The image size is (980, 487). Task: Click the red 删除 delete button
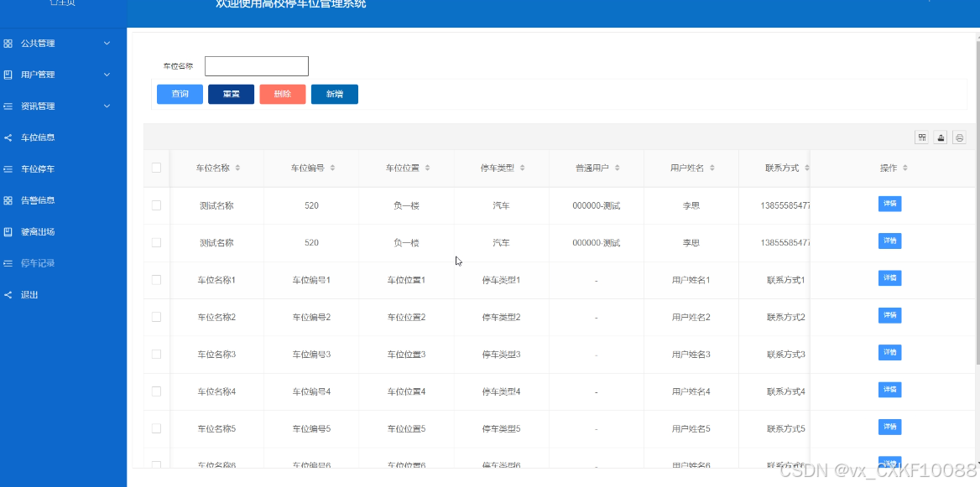click(283, 94)
